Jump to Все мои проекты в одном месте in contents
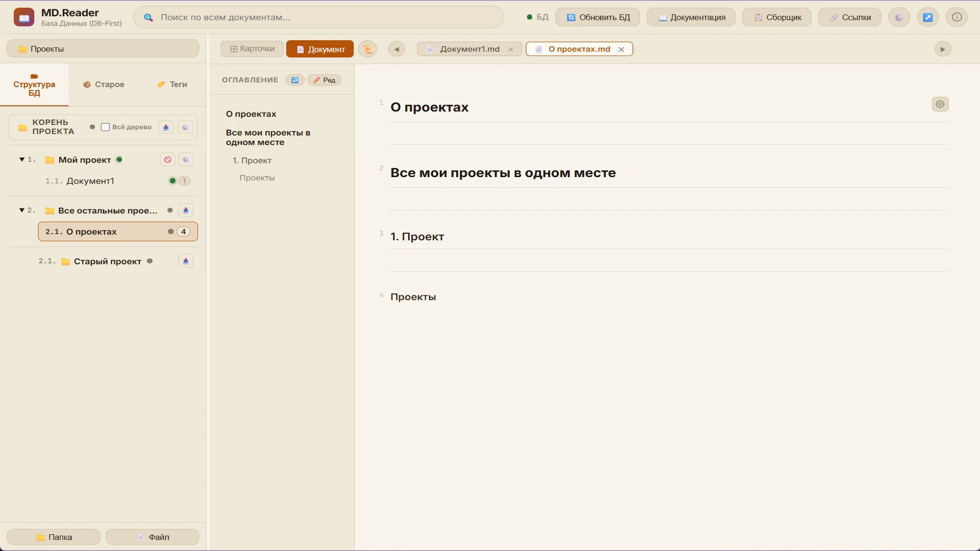This screenshot has width=980, height=551. 268,137
